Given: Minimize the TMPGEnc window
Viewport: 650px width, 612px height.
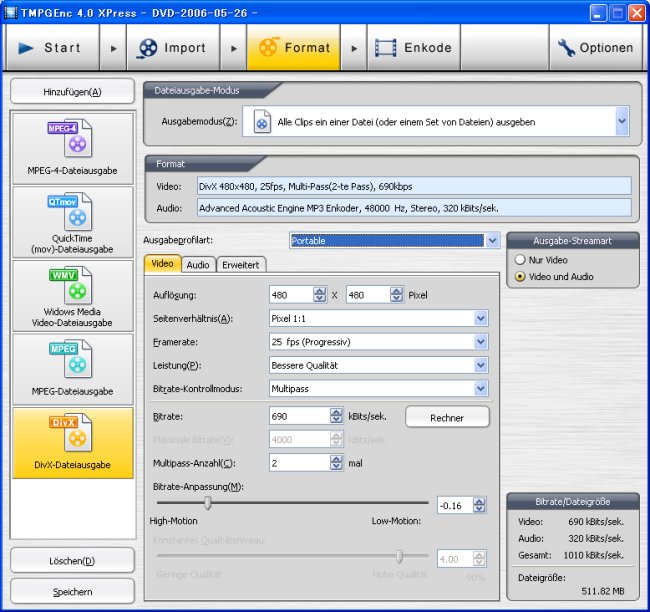Looking at the screenshot, I should (597, 14).
